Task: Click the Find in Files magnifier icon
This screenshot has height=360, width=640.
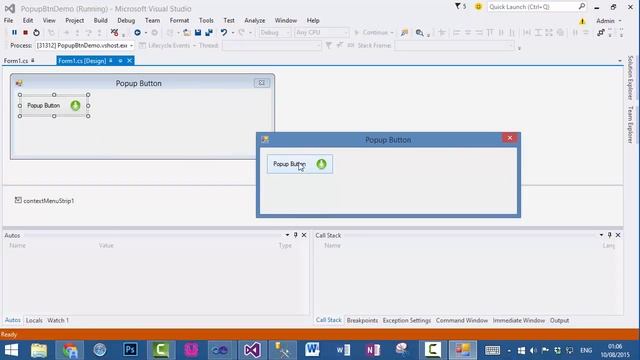Action: (419, 32)
